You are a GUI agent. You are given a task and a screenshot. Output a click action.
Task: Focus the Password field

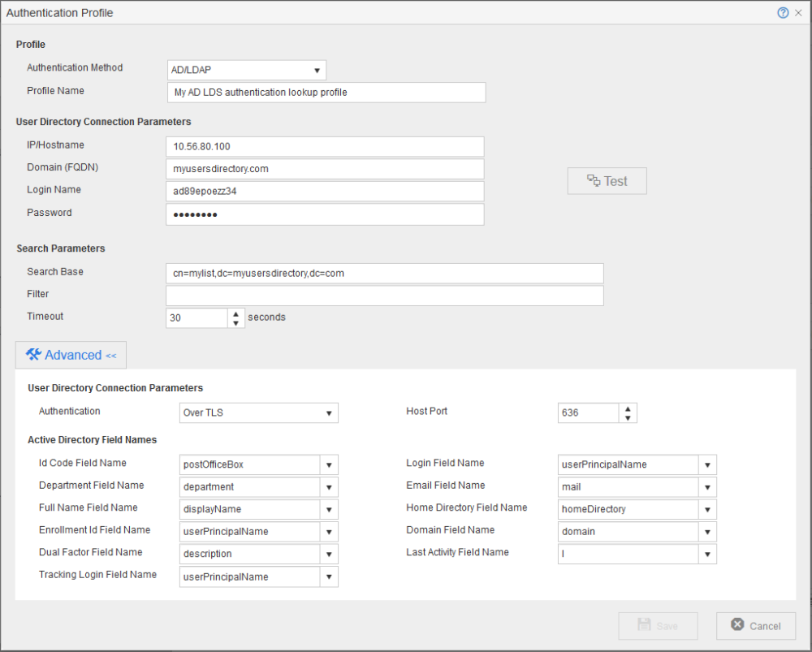tap(324, 214)
